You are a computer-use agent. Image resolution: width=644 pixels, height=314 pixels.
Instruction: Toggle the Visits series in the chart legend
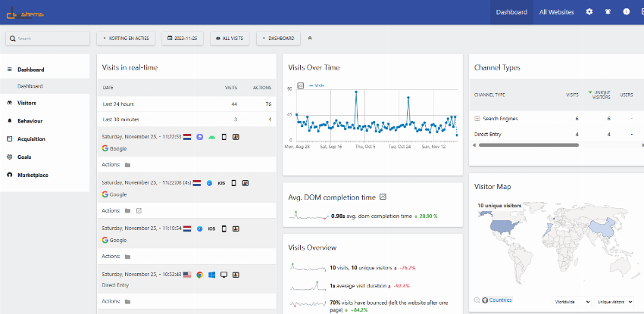pyautogui.click(x=317, y=85)
